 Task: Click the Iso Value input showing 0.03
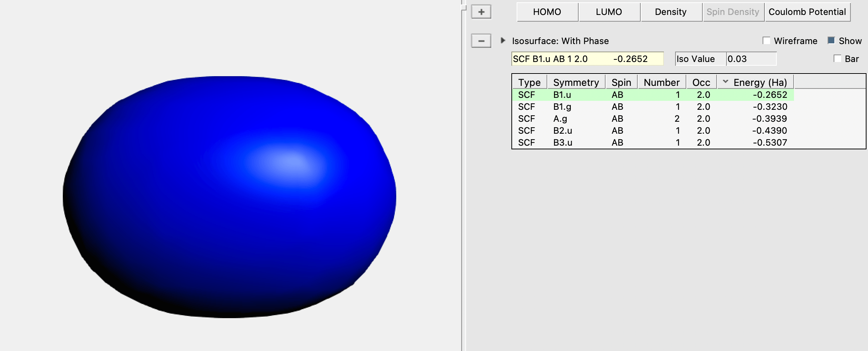(x=751, y=59)
